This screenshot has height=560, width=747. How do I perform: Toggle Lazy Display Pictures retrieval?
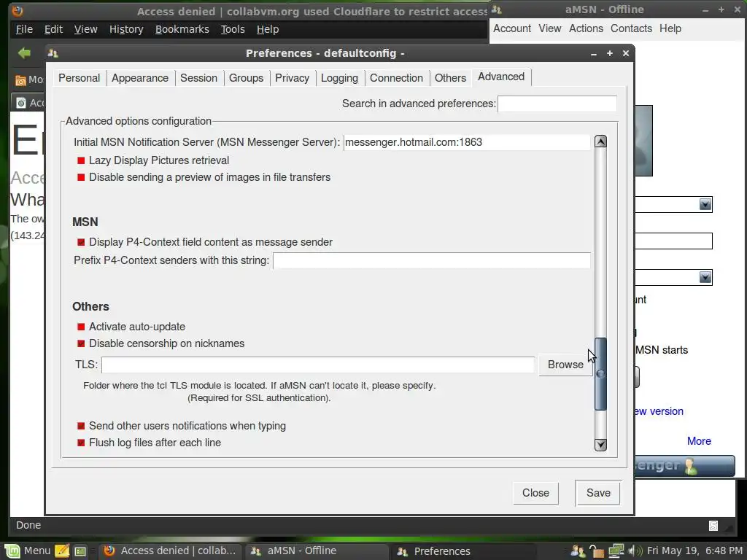coord(80,160)
